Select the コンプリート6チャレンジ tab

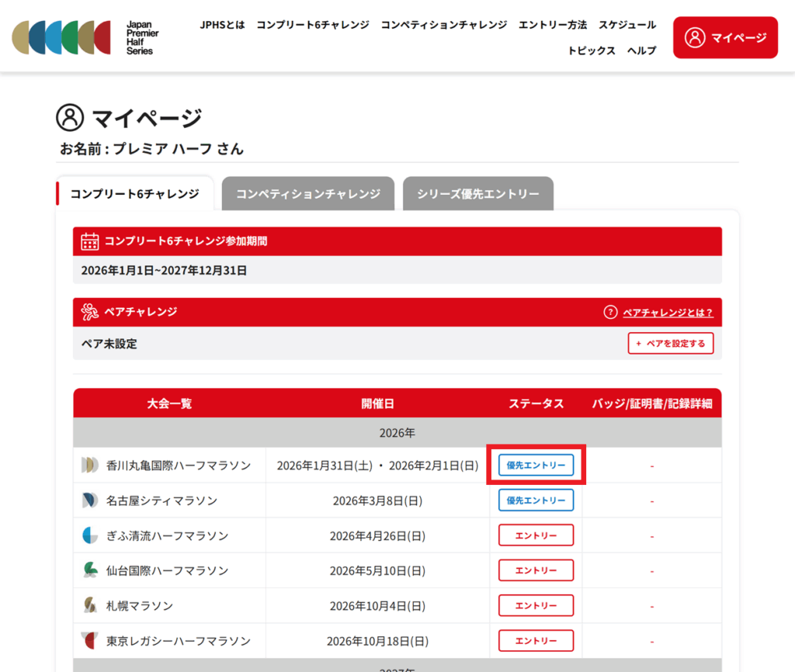pos(135,193)
